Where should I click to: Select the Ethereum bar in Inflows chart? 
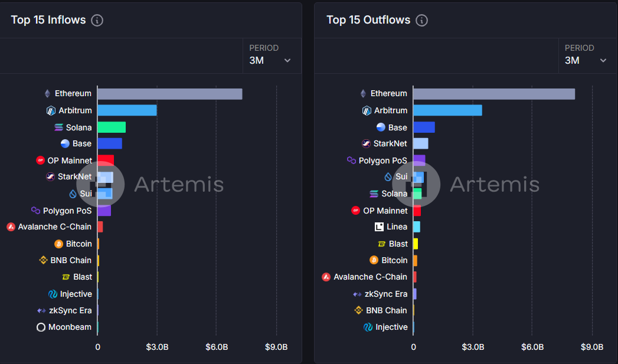[x=170, y=94]
